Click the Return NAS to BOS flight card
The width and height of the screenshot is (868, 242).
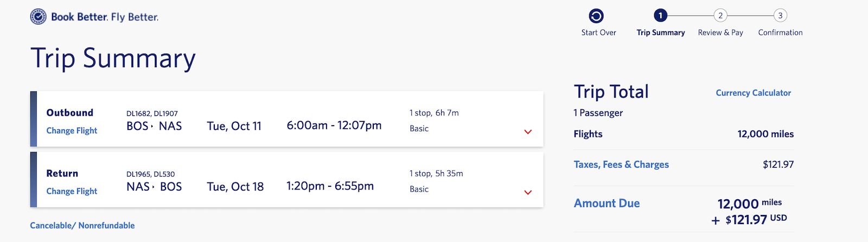point(287,180)
